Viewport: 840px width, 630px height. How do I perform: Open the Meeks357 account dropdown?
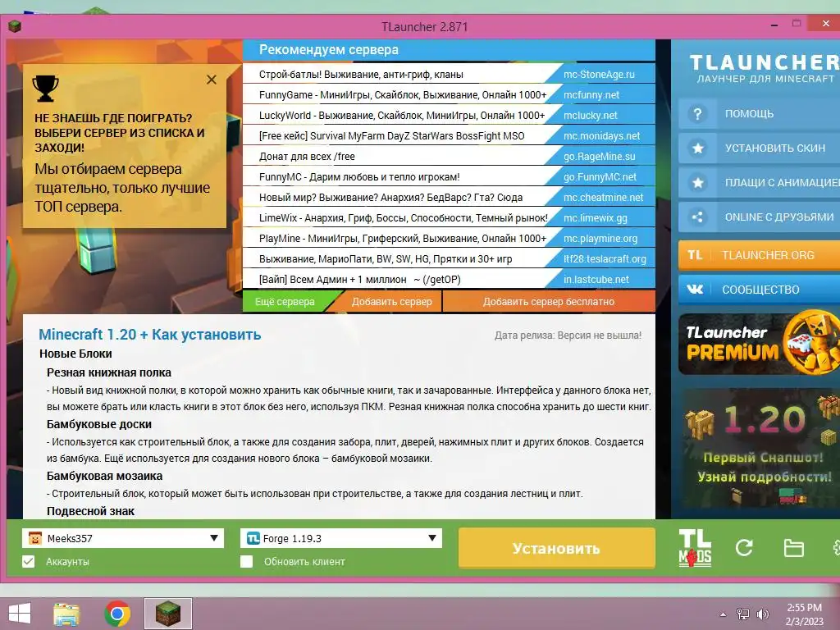tap(123, 538)
